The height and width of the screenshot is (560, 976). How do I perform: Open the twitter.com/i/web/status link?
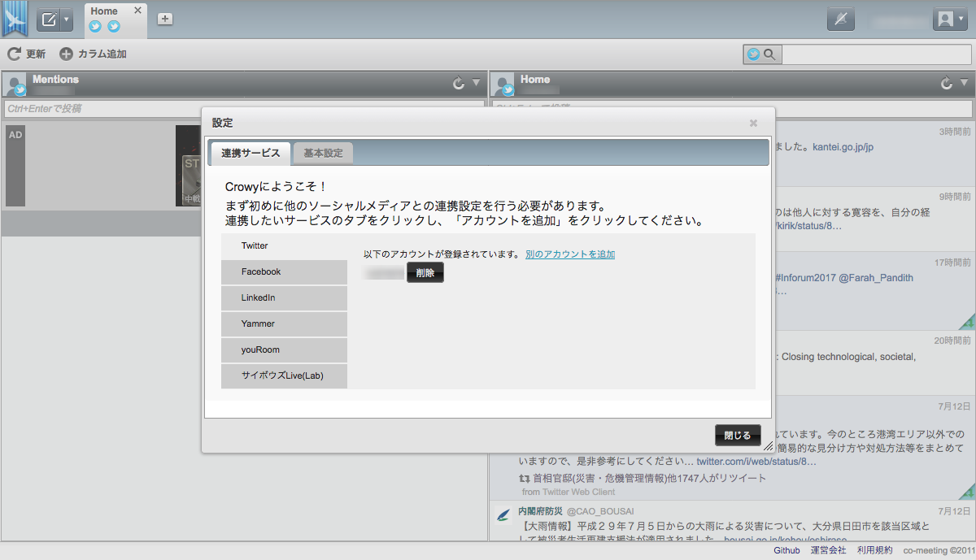click(756, 462)
